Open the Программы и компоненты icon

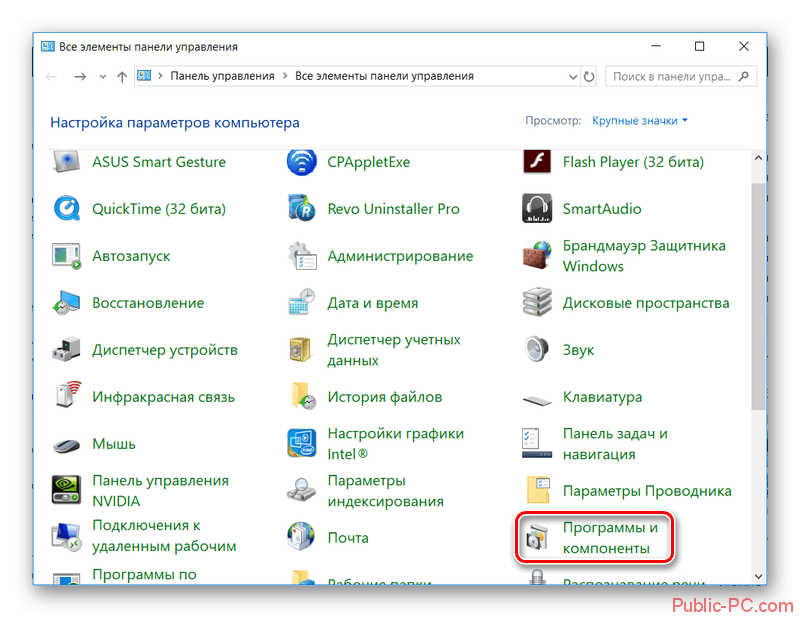coord(537,537)
